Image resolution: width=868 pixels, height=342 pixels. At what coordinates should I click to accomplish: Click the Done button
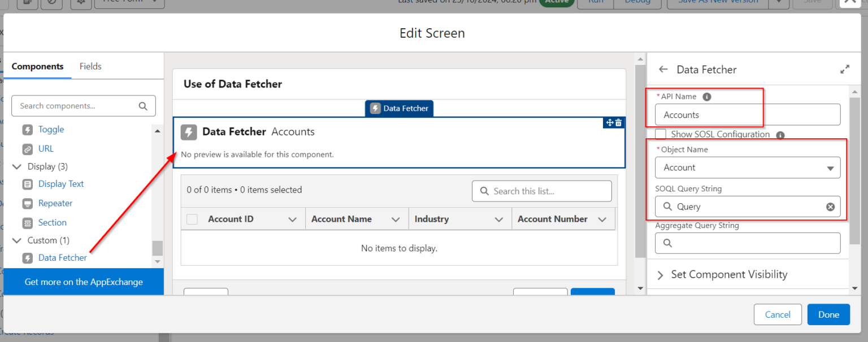pyautogui.click(x=828, y=314)
